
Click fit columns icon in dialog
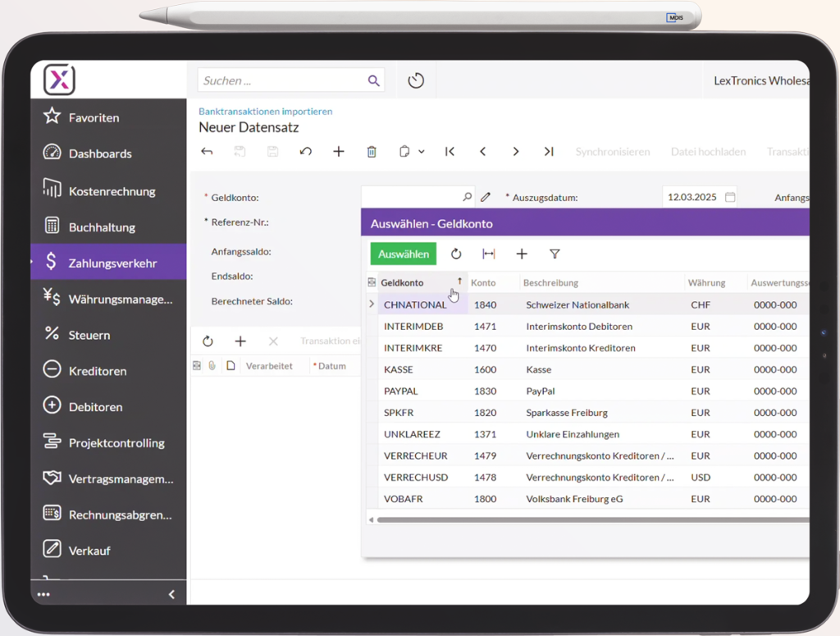[489, 254]
